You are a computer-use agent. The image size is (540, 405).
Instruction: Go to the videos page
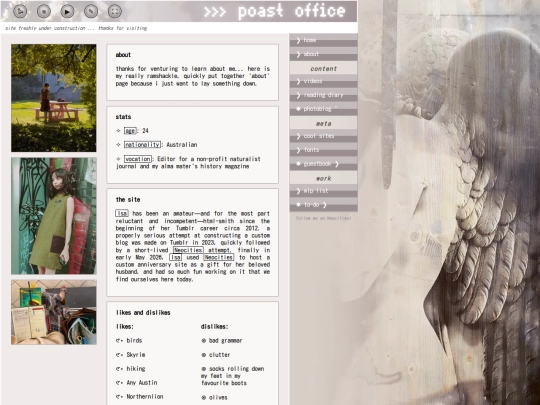pyautogui.click(x=323, y=81)
